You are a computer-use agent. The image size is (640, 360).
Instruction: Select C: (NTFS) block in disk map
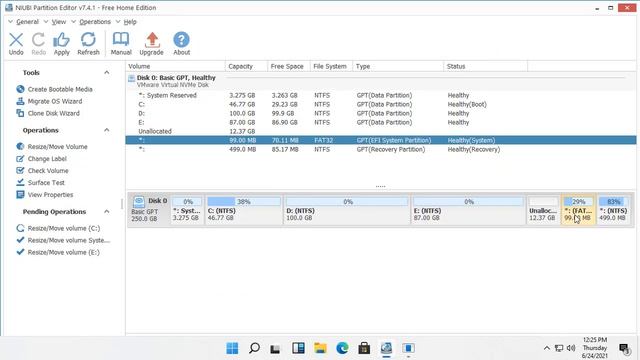[244, 209]
